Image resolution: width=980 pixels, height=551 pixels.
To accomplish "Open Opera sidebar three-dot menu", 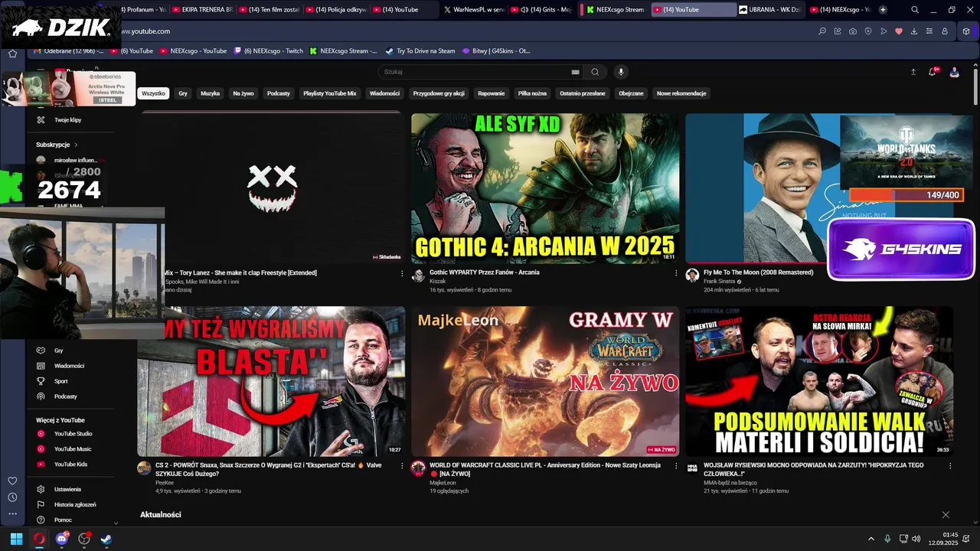I will tap(12, 514).
